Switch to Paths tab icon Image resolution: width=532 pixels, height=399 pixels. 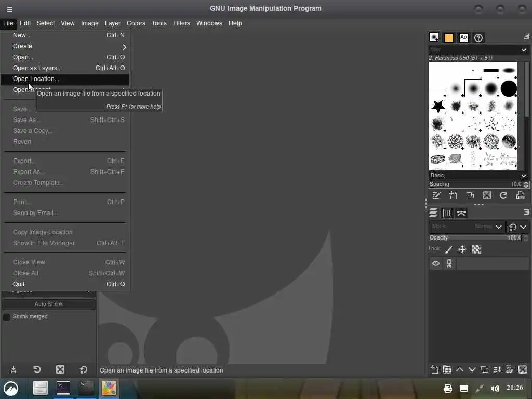461,212
